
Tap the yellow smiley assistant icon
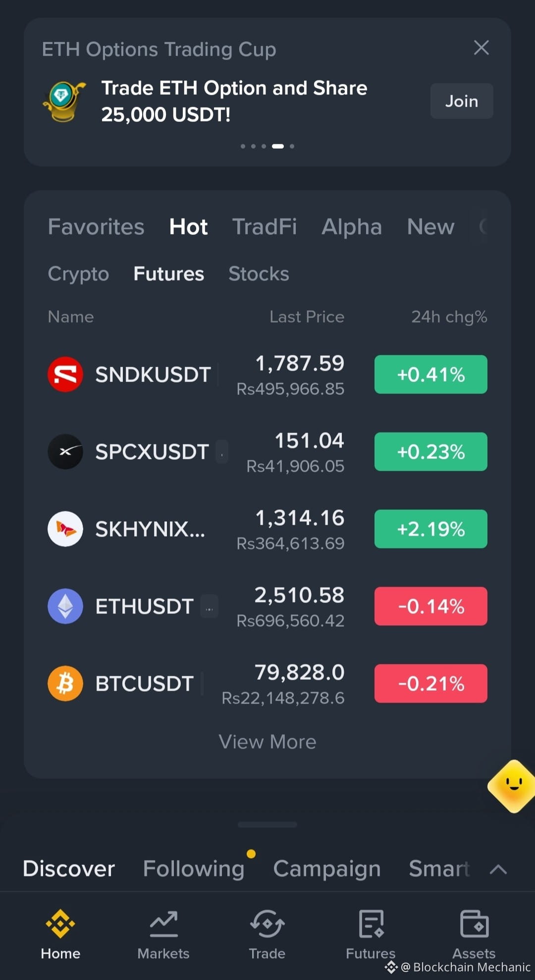click(x=513, y=786)
